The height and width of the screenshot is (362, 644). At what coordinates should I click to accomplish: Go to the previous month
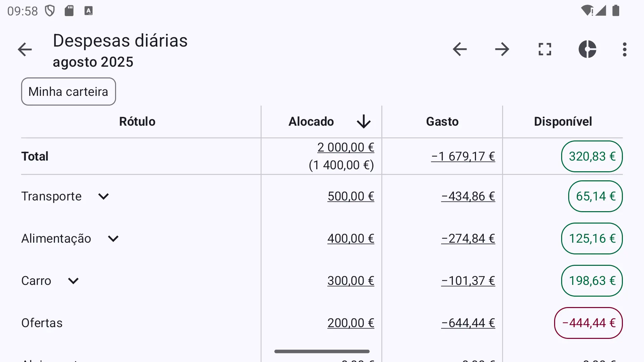click(x=460, y=49)
